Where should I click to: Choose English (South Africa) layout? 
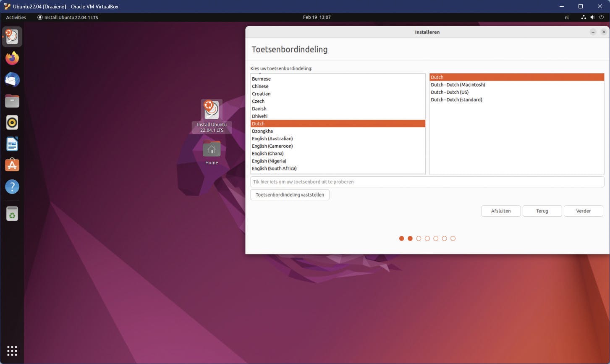pyautogui.click(x=338, y=168)
